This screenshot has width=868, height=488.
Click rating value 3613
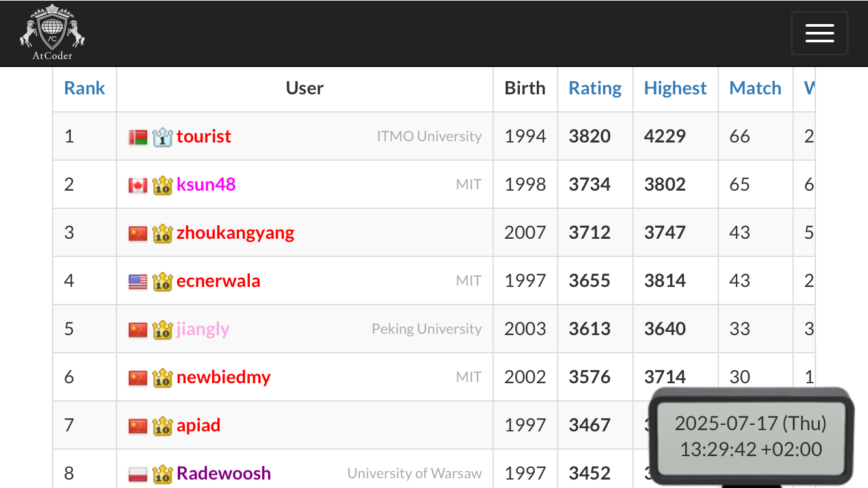[x=590, y=329]
